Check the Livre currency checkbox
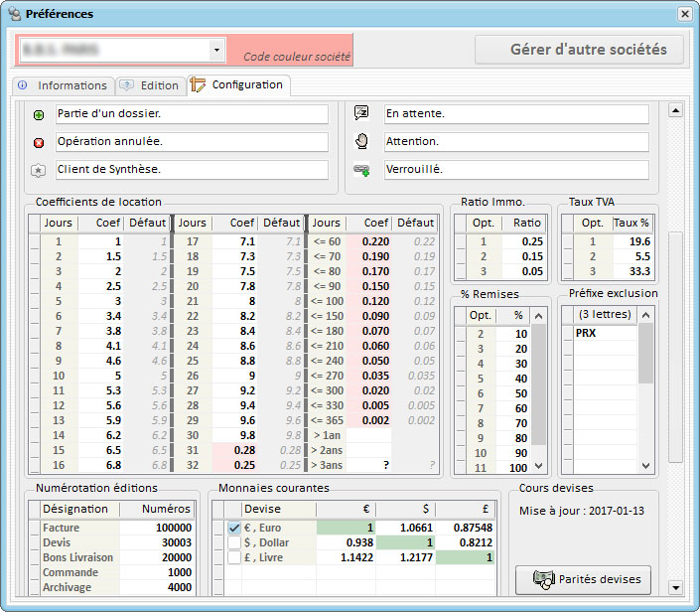The width and height of the screenshot is (700, 612). (234, 559)
